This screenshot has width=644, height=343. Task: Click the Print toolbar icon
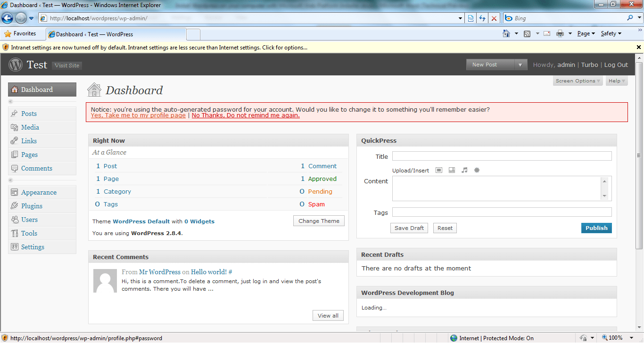560,33
